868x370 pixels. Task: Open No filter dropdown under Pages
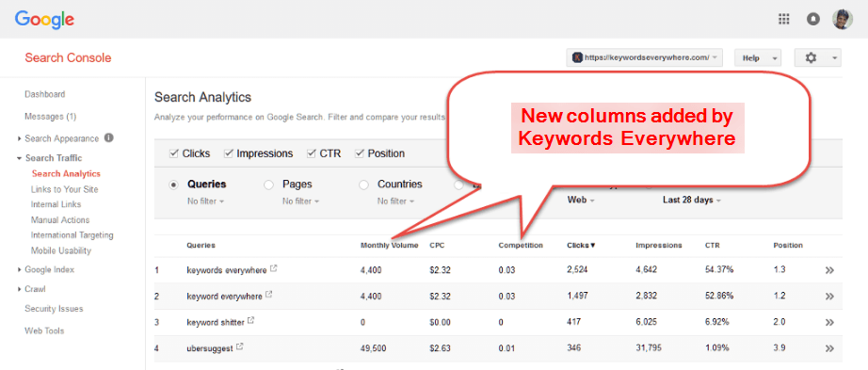coord(300,201)
